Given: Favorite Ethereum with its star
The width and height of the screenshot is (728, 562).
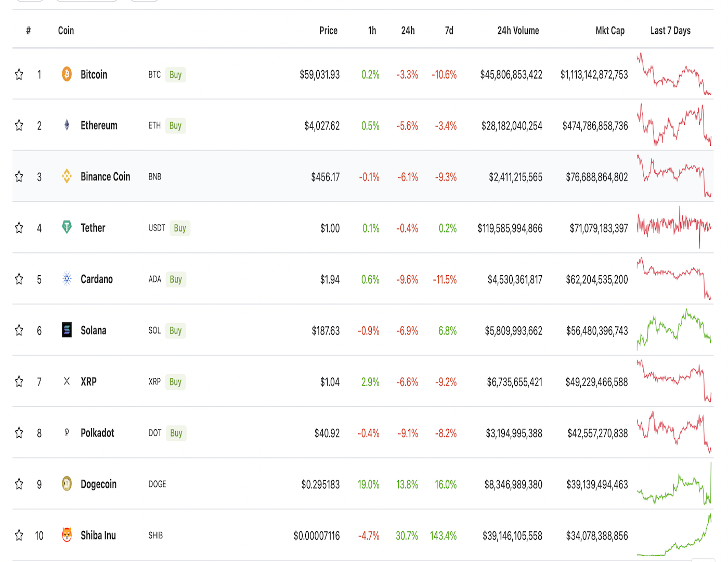Looking at the screenshot, I should (x=19, y=125).
